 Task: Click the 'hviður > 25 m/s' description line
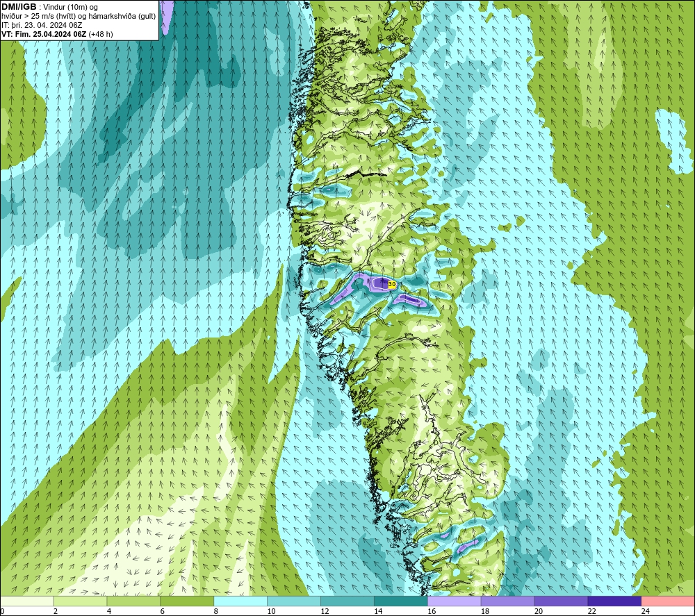(x=79, y=17)
